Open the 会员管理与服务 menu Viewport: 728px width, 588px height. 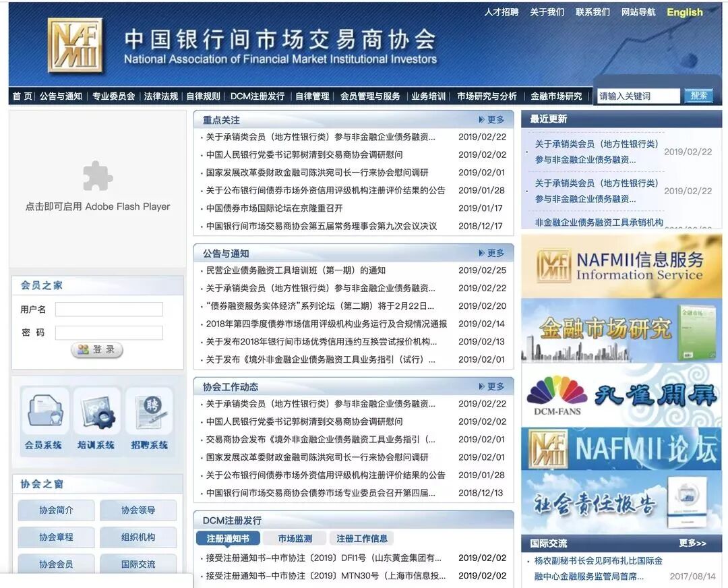371,95
